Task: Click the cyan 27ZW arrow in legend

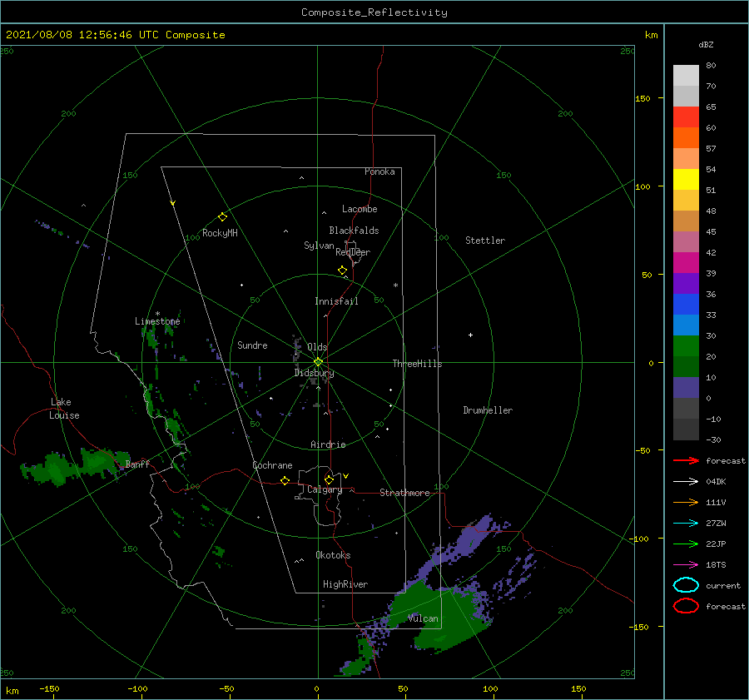Action: point(686,524)
